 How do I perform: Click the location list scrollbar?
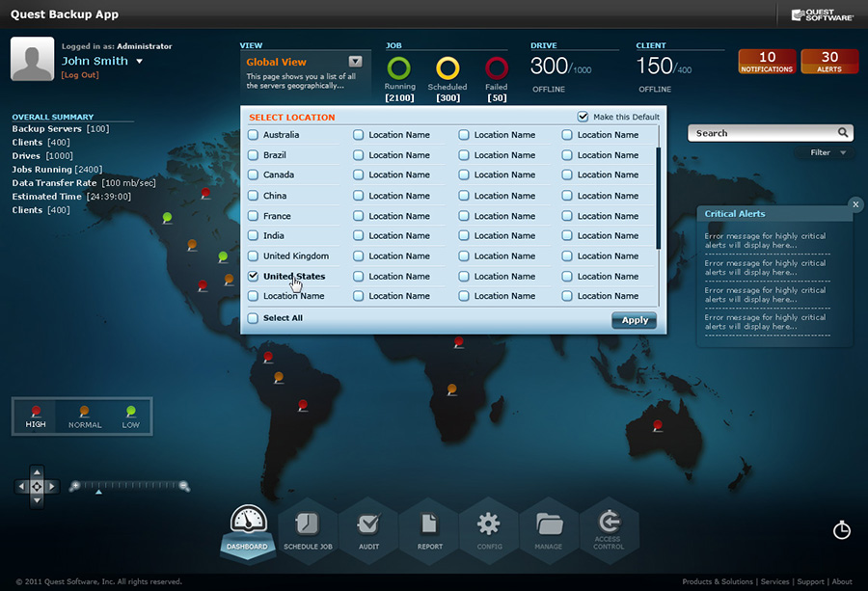point(658,198)
